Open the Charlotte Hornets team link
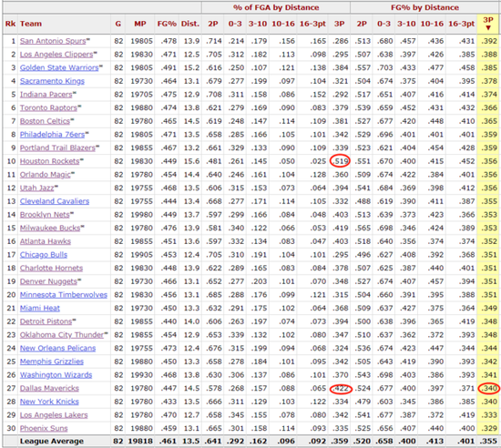Image resolution: width=501 pixels, height=448 pixels. point(51,269)
